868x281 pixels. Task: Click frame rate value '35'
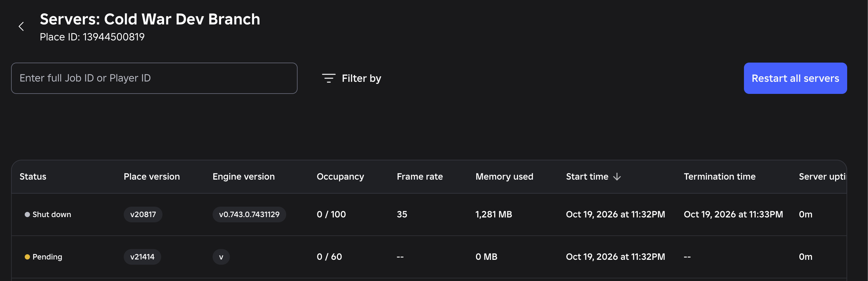[402, 214]
